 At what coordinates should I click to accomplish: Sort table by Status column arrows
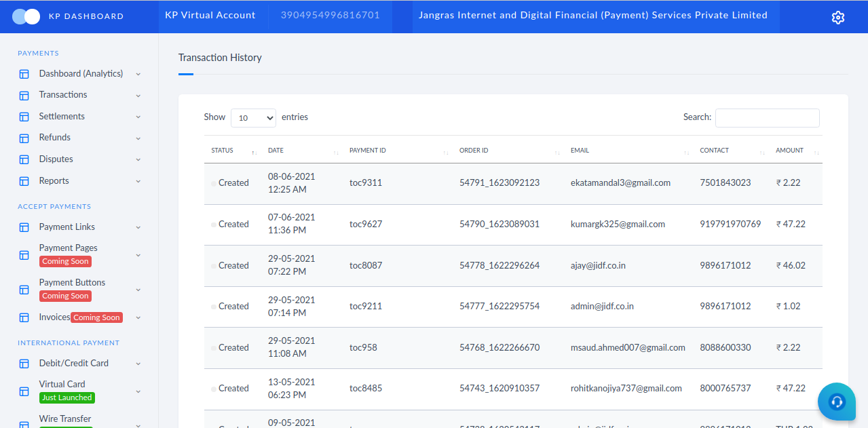pyautogui.click(x=254, y=153)
